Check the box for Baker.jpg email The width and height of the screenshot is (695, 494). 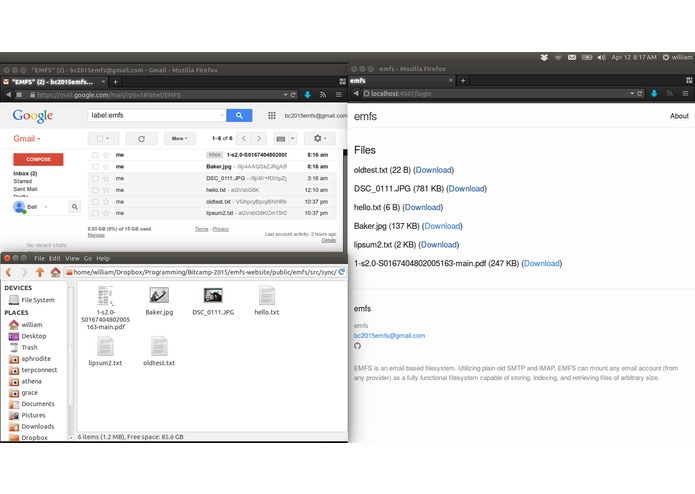coord(95,167)
